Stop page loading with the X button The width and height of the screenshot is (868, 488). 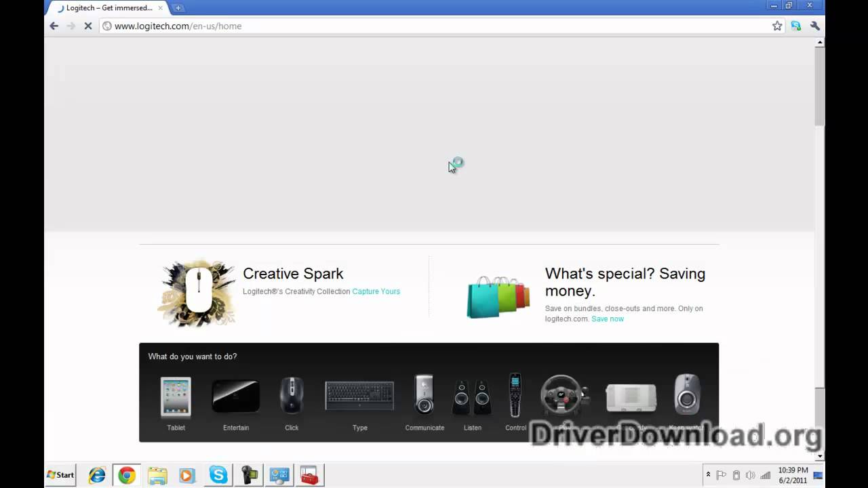pos(87,26)
